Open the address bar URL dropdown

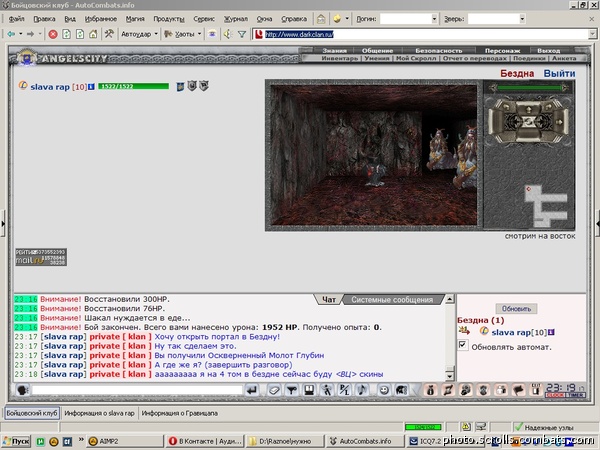pyautogui.click(x=592, y=34)
